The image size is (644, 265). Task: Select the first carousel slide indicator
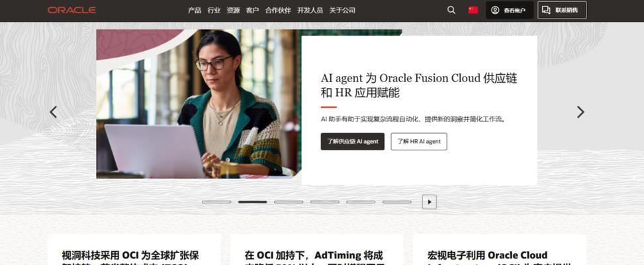point(216,201)
